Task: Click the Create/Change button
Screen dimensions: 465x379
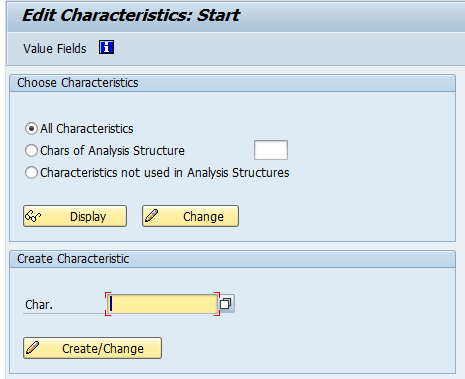Action: point(92,348)
